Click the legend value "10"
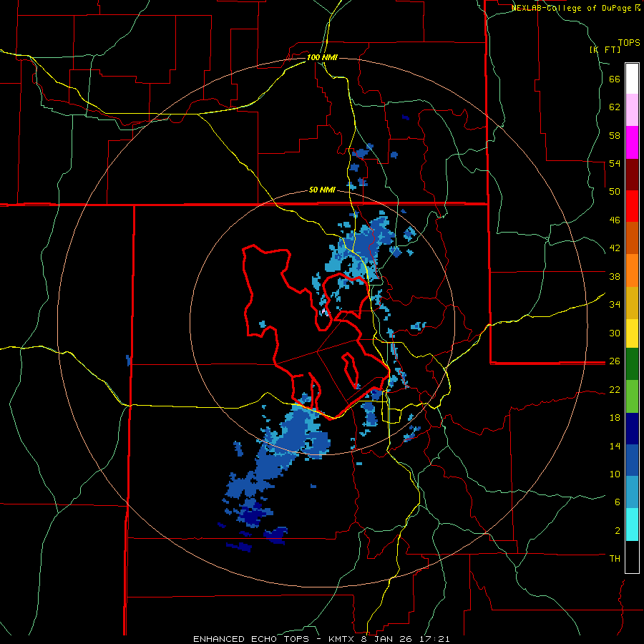Viewport: 644px width, 644px height. pos(615,474)
